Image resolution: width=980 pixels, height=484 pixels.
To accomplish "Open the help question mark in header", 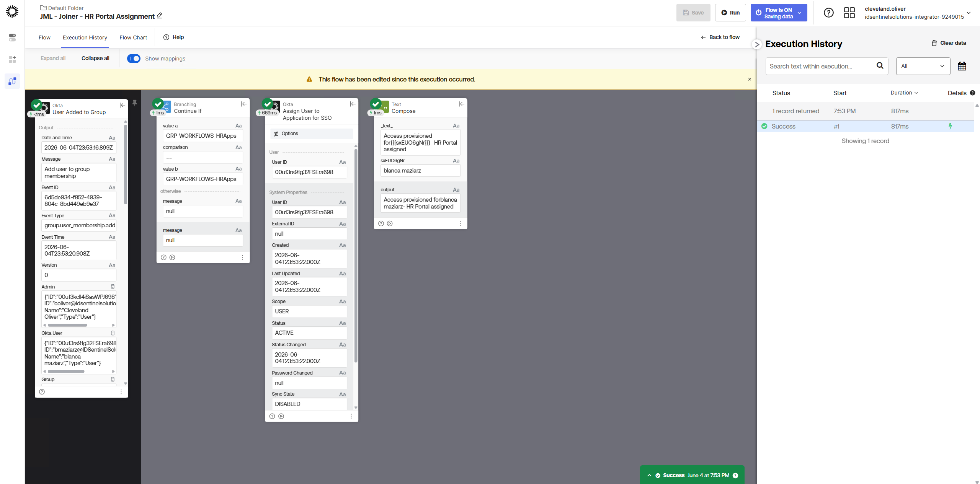I will 829,13.
